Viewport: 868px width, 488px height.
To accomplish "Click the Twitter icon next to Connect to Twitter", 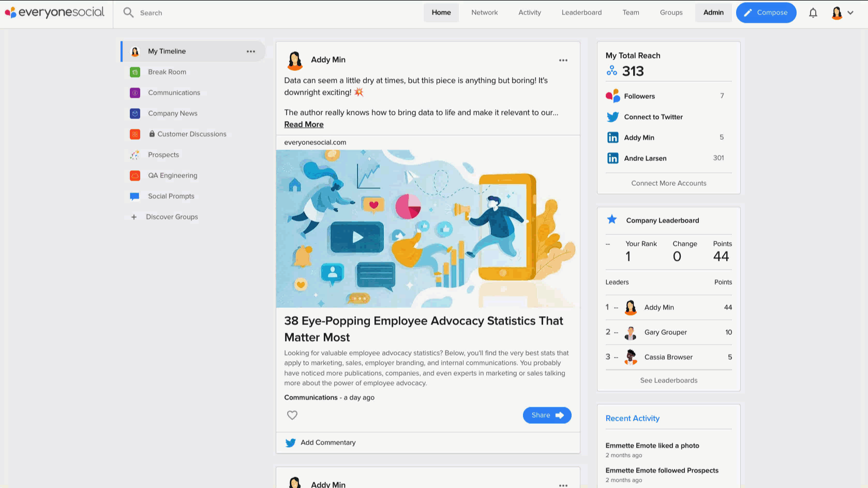I will click(613, 117).
